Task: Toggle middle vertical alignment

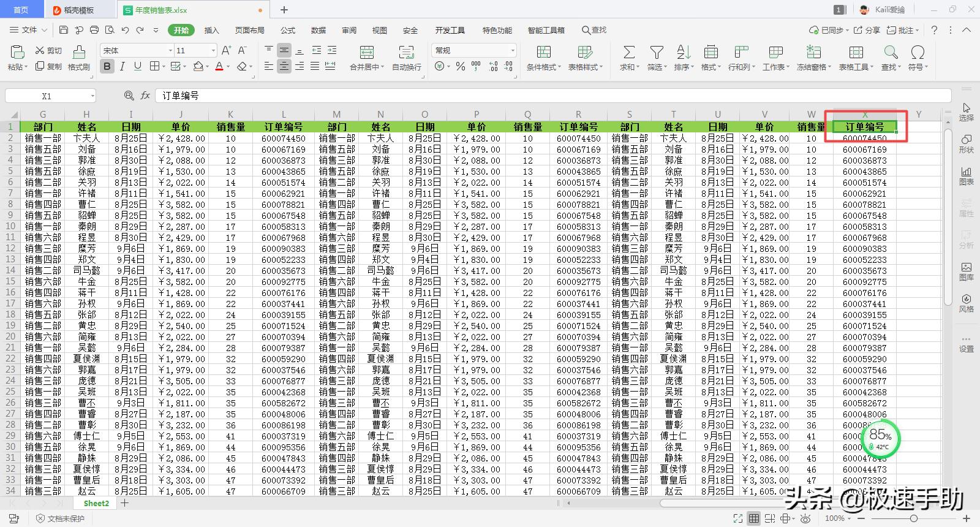Action: 284,50
